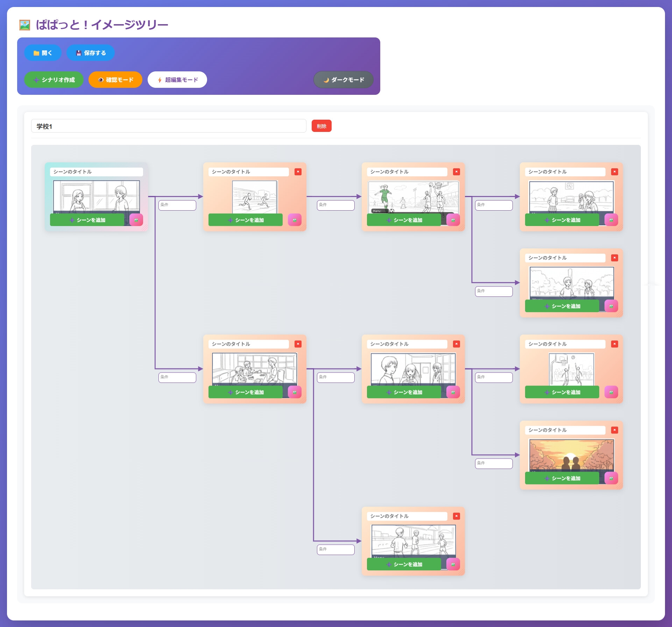Click red 削除 button for 学校1
Image resolution: width=672 pixels, height=627 pixels.
(x=321, y=126)
